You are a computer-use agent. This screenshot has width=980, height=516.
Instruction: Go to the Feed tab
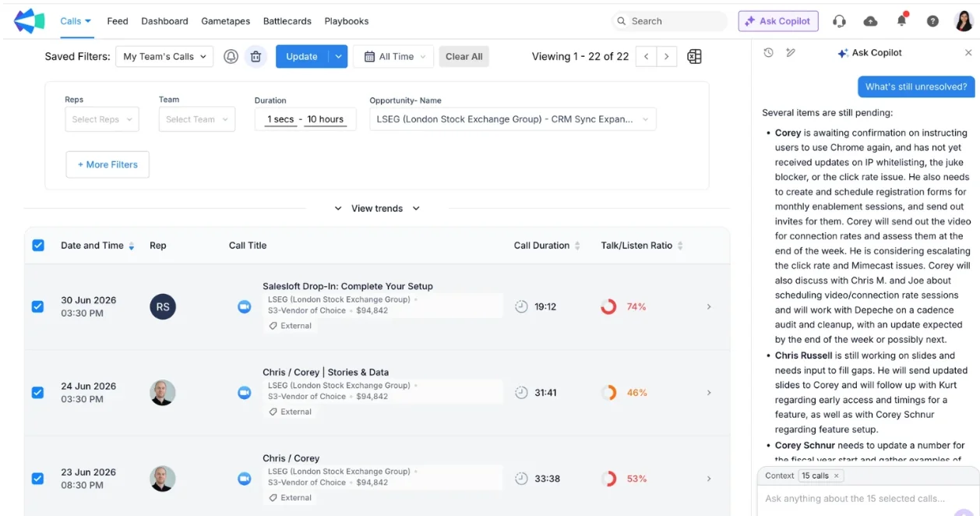click(118, 21)
